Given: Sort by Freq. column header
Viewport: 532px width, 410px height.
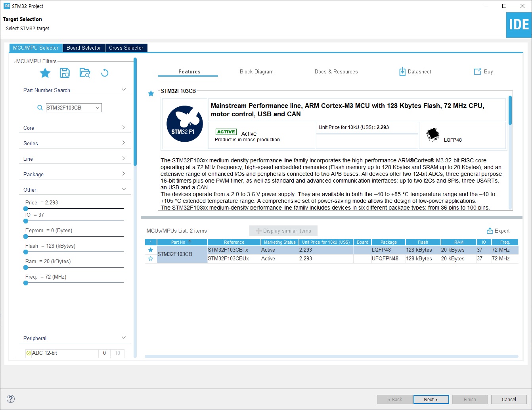Looking at the screenshot, I should [x=505, y=242].
